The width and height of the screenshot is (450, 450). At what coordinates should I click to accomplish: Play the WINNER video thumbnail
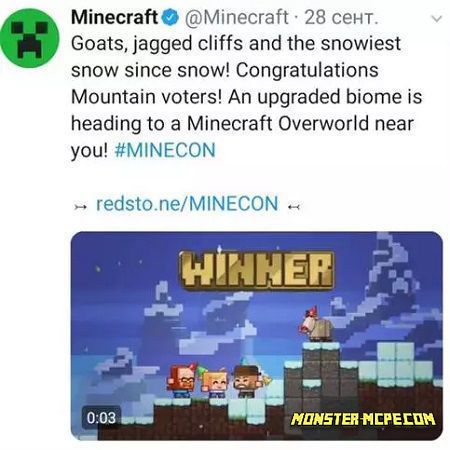click(x=257, y=336)
